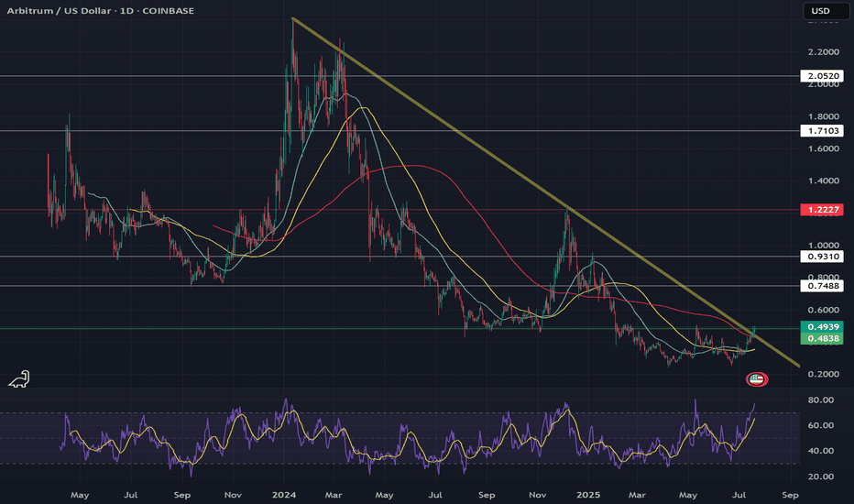Click the 20.00 RSI scale label

[819, 477]
